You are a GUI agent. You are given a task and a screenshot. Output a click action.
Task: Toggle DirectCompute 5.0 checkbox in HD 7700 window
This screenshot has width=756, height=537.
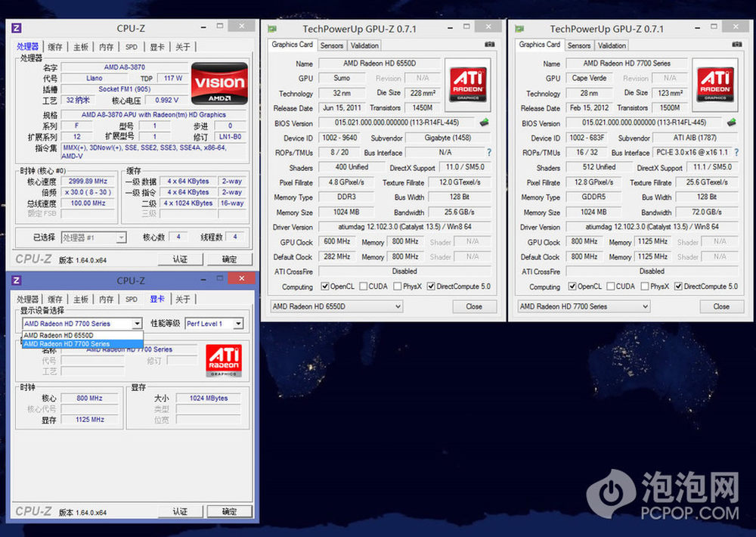[x=678, y=286]
